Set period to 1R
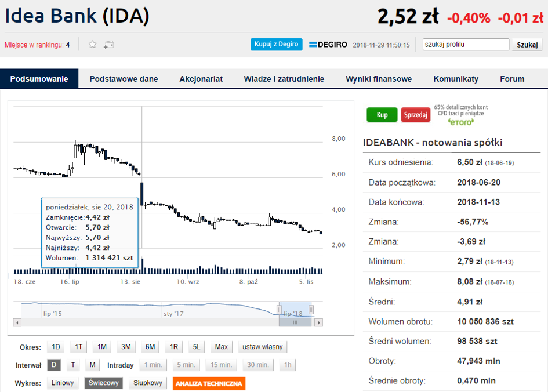The height and width of the screenshot is (392, 548). [x=174, y=347]
